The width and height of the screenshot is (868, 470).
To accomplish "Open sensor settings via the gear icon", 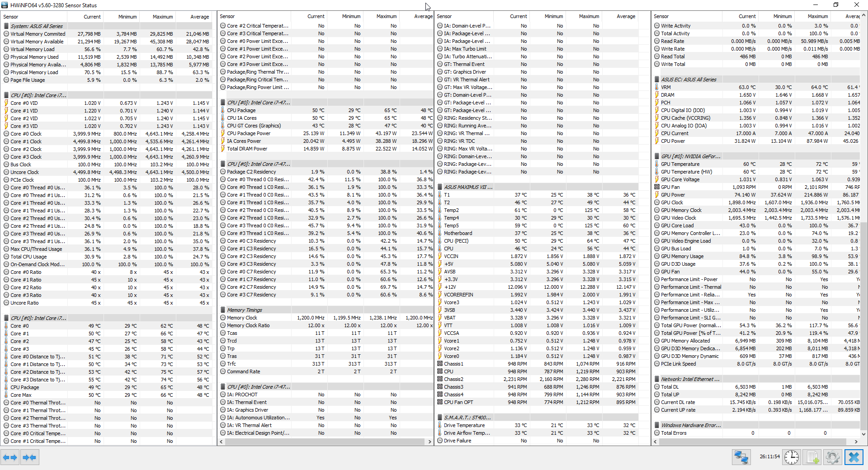I will pyautogui.click(x=832, y=457).
